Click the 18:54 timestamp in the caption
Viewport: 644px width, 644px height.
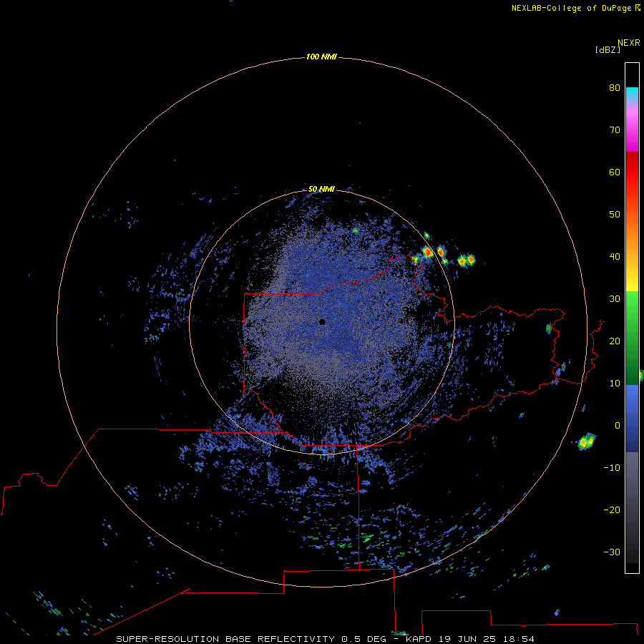click(x=519, y=639)
